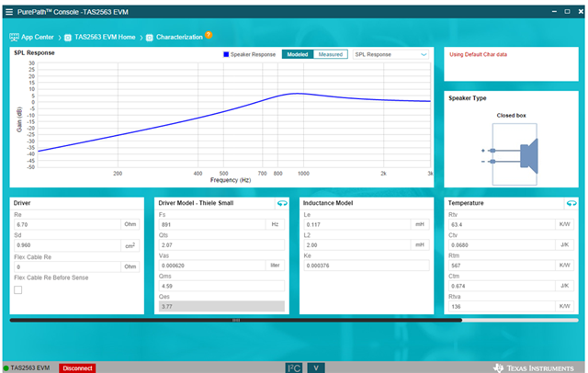The height and width of the screenshot is (373, 588).
Task: Click the Gain (dB) axis label
Action: pos(18,119)
